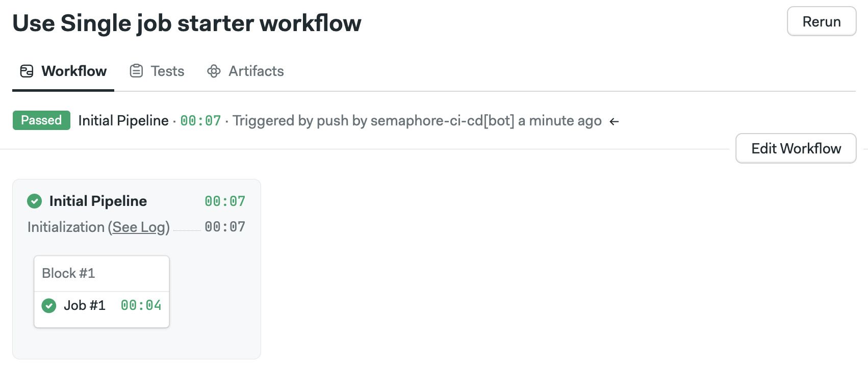868x367 pixels.
Task: Click the green Passed status badge
Action: coord(41,120)
